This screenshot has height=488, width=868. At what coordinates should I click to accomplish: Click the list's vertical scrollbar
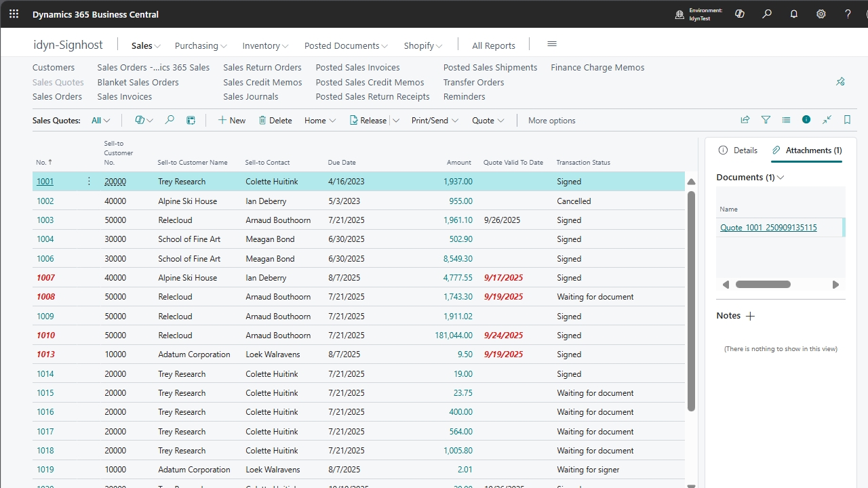(x=691, y=302)
